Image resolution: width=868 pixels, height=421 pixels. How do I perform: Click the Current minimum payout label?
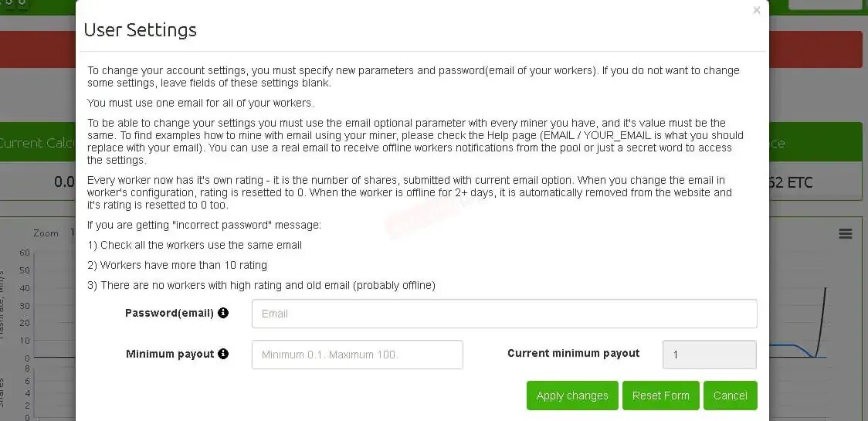(573, 353)
